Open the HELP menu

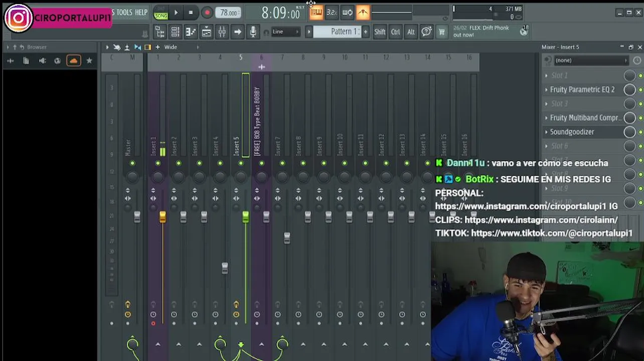141,13
